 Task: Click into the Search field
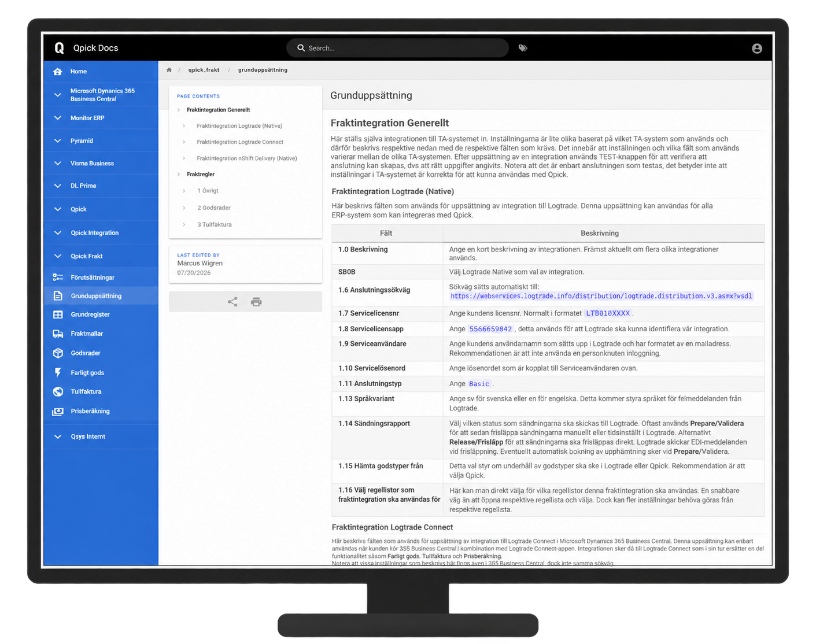[397, 48]
